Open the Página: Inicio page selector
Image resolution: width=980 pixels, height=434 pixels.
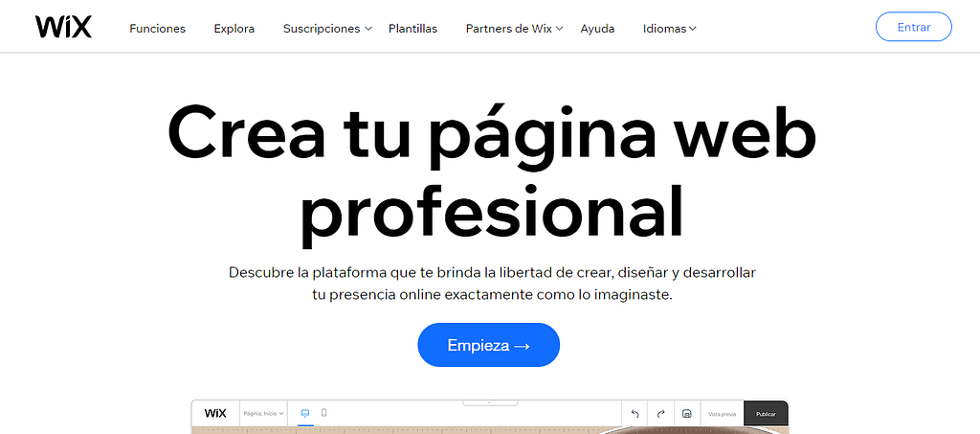[x=264, y=413]
